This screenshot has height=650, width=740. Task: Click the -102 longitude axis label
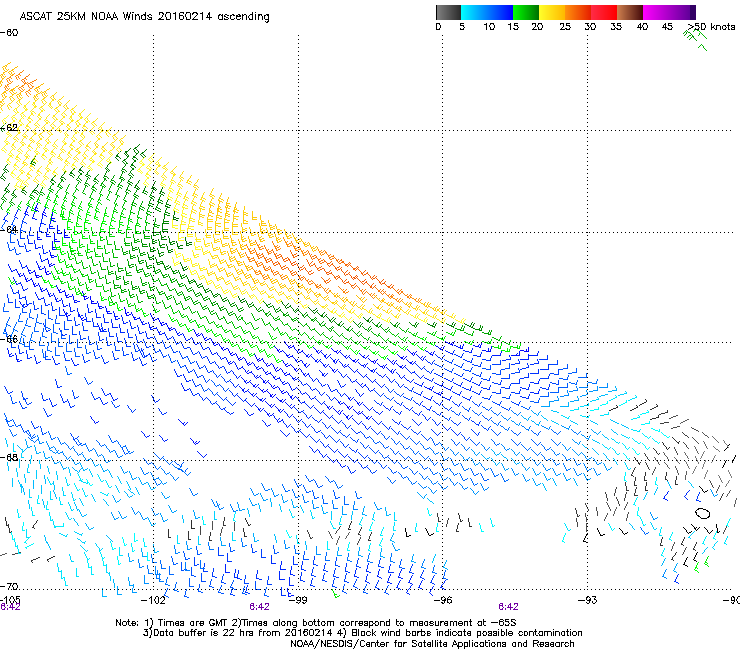coord(153,600)
